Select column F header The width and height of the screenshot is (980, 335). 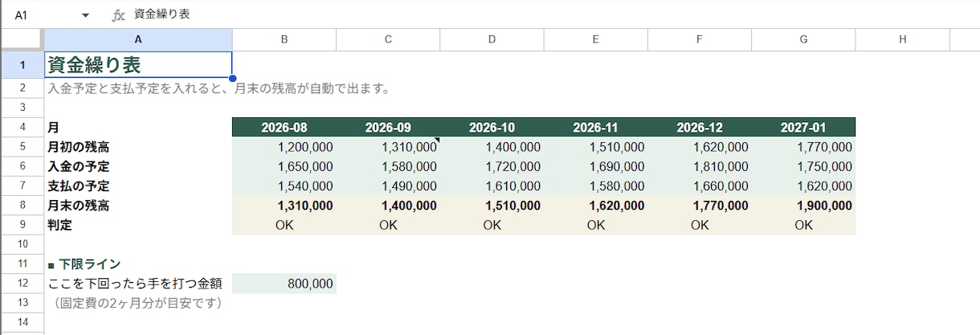(700, 39)
